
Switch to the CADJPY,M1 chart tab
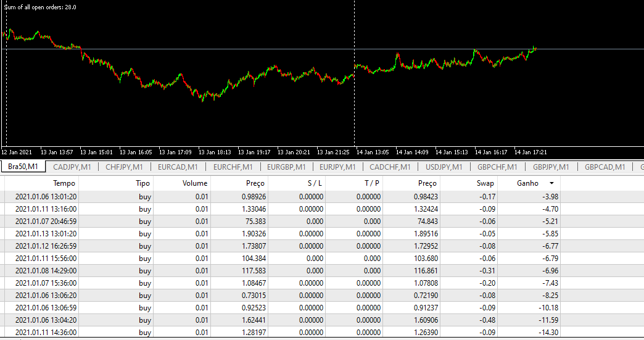(x=72, y=167)
